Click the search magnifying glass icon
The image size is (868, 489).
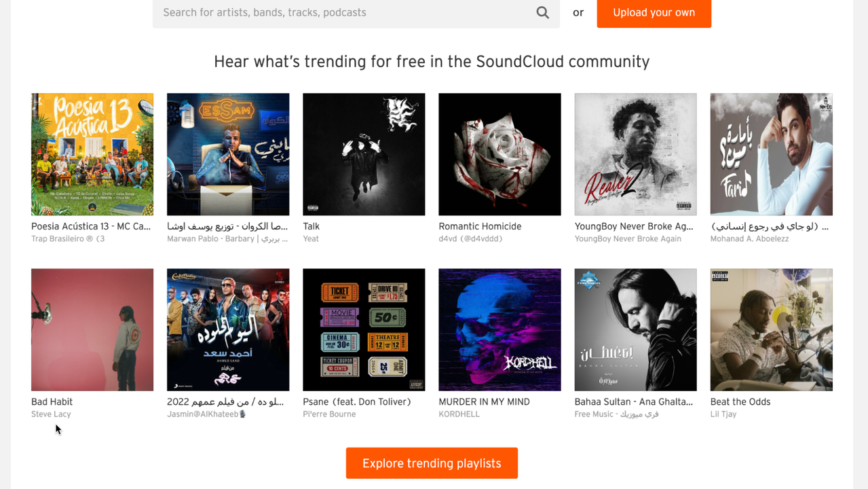542,12
